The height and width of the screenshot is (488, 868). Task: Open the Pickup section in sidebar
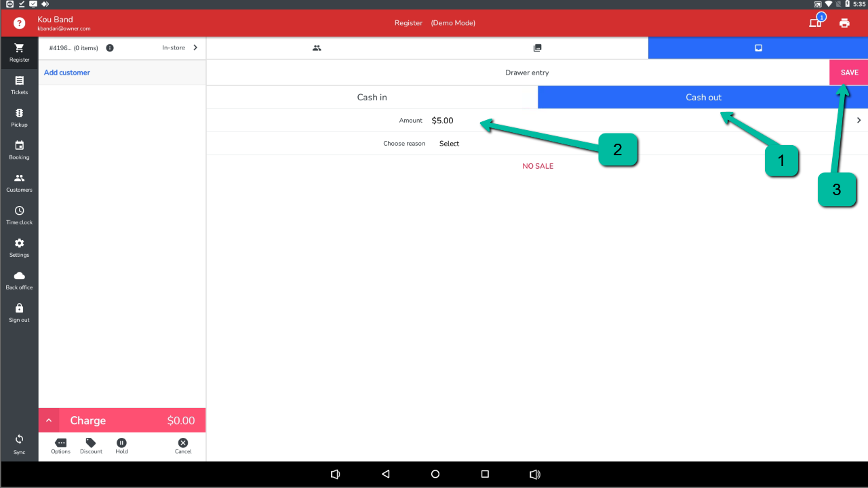coord(19,117)
